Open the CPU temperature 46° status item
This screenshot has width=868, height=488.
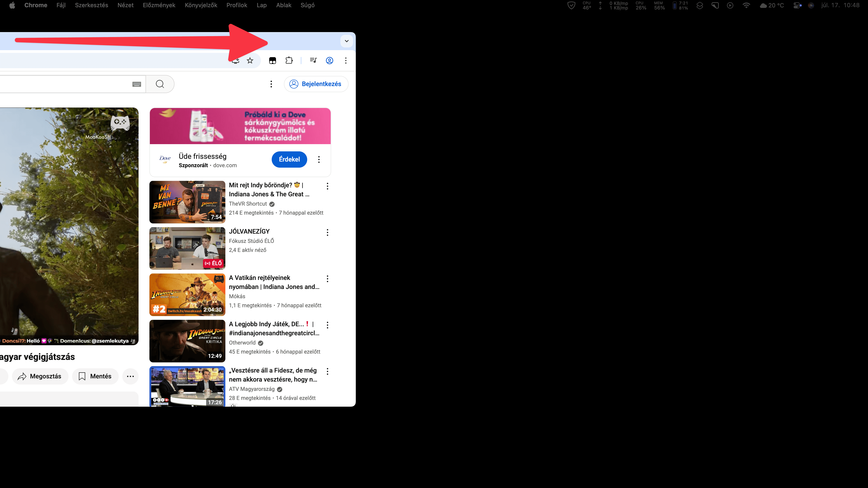point(587,5)
